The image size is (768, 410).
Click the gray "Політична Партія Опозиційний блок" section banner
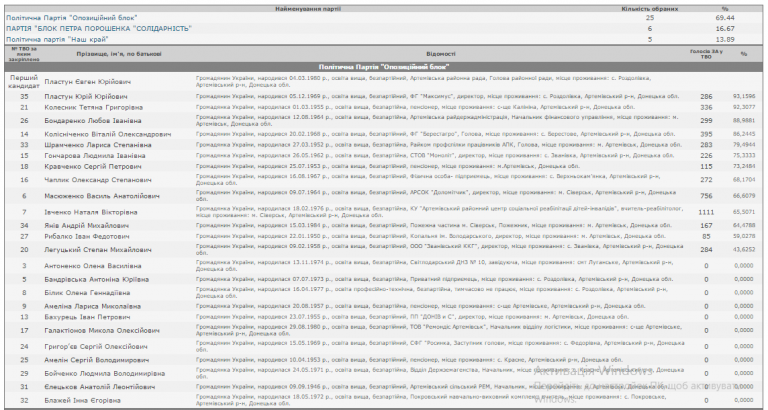click(384, 64)
